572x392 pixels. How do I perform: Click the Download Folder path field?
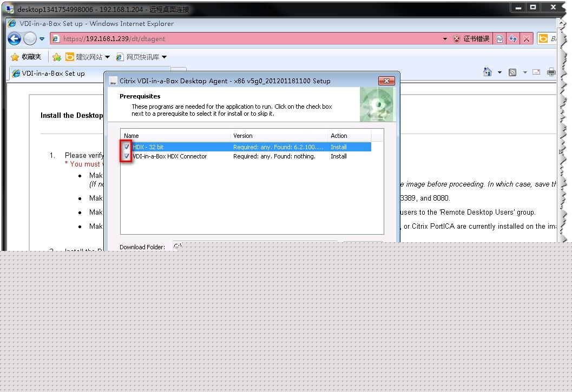pyautogui.click(x=255, y=245)
